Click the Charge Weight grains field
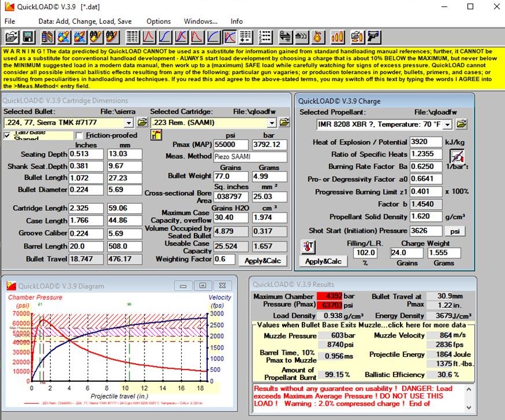Screen dimensions: 505x420 [x=406, y=253]
